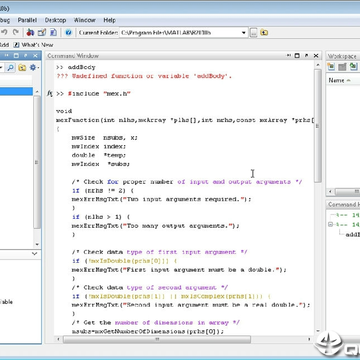Expand the details chevron below the file list
This screenshot has width=360, height=360.
coord(34,254)
